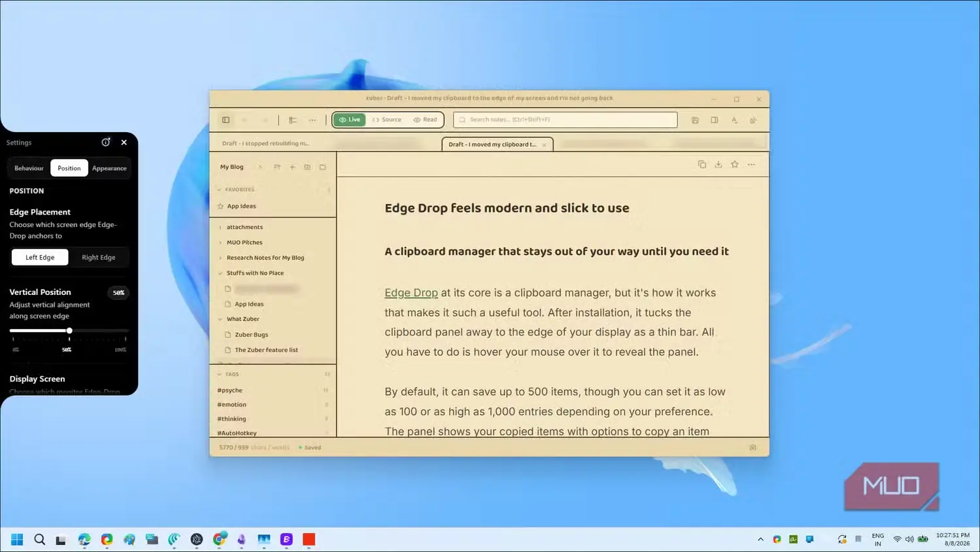Download the note with the export icon
Image resolution: width=980 pixels, height=552 pixels.
718,164
